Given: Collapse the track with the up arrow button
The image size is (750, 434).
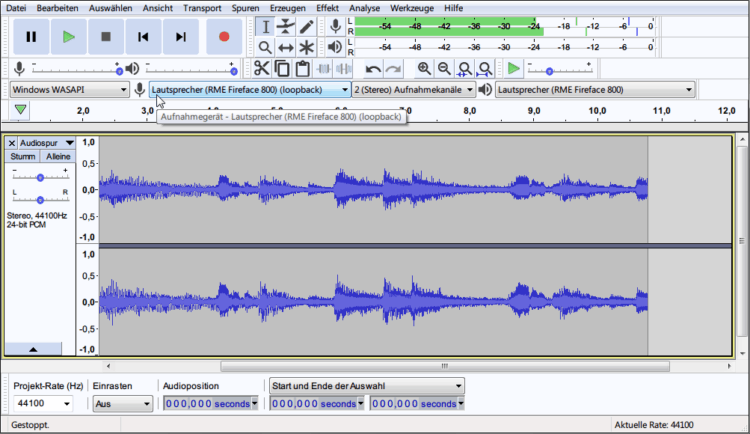Looking at the screenshot, I should point(33,349).
